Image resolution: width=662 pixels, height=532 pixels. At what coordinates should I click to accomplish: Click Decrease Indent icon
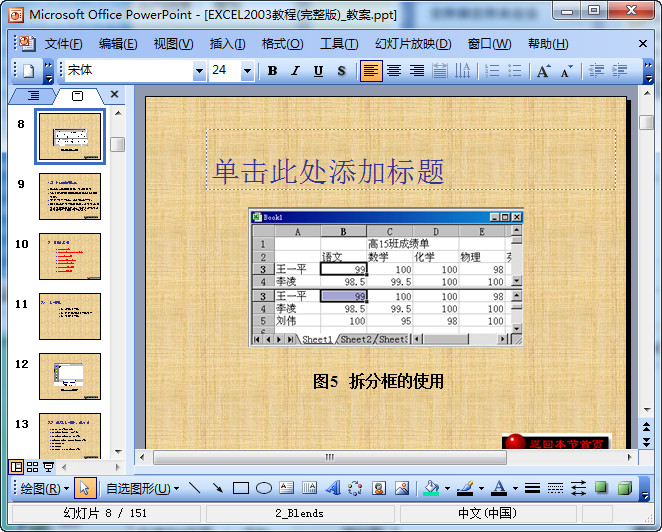[596, 71]
